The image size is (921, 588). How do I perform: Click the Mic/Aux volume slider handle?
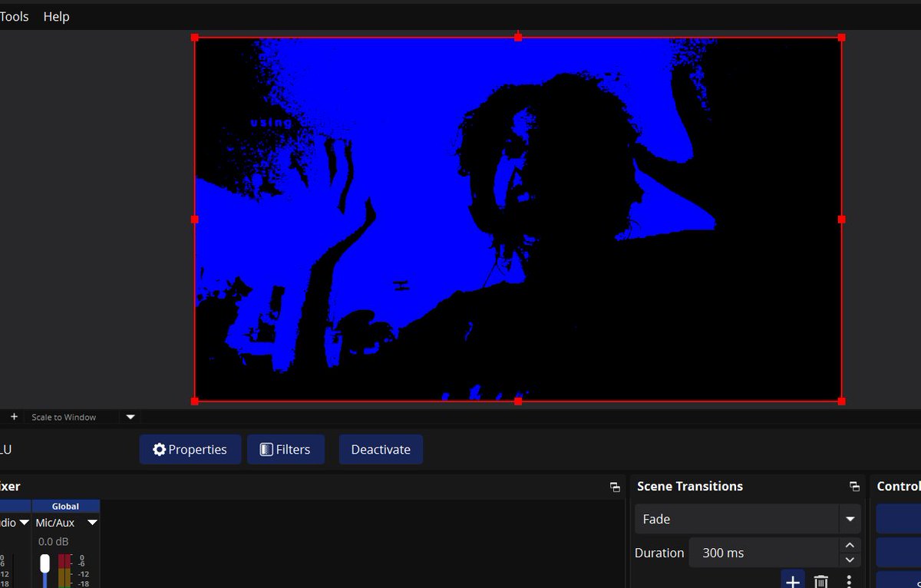pyautogui.click(x=45, y=563)
